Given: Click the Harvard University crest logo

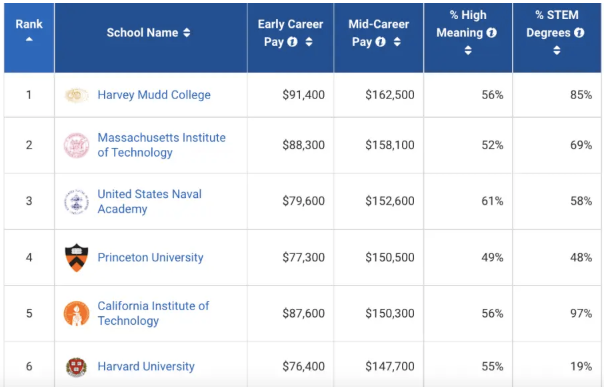Looking at the screenshot, I should pyautogui.click(x=76, y=366).
